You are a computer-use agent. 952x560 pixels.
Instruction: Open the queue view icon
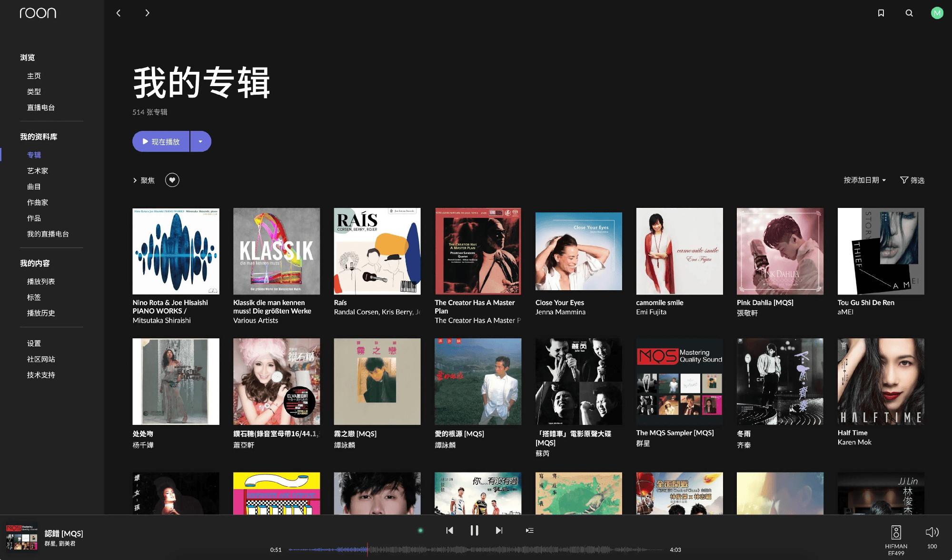point(529,531)
